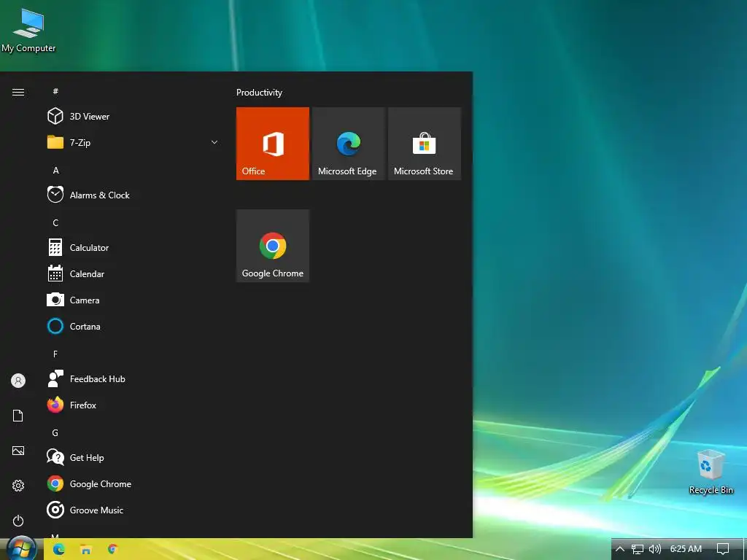Click the Productivity group title
Image resolution: width=747 pixels, height=560 pixels.
click(x=259, y=93)
